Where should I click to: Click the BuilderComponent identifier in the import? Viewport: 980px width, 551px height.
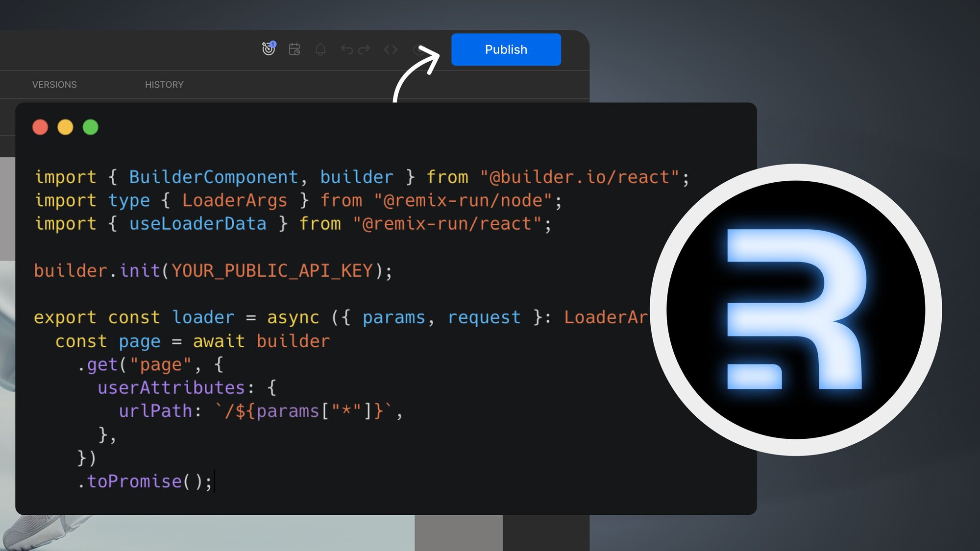[x=214, y=177]
